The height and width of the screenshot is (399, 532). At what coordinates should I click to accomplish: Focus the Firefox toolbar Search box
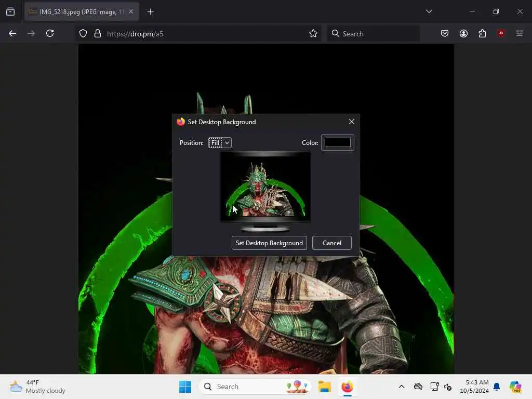pyautogui.click(x=373, y=34)
